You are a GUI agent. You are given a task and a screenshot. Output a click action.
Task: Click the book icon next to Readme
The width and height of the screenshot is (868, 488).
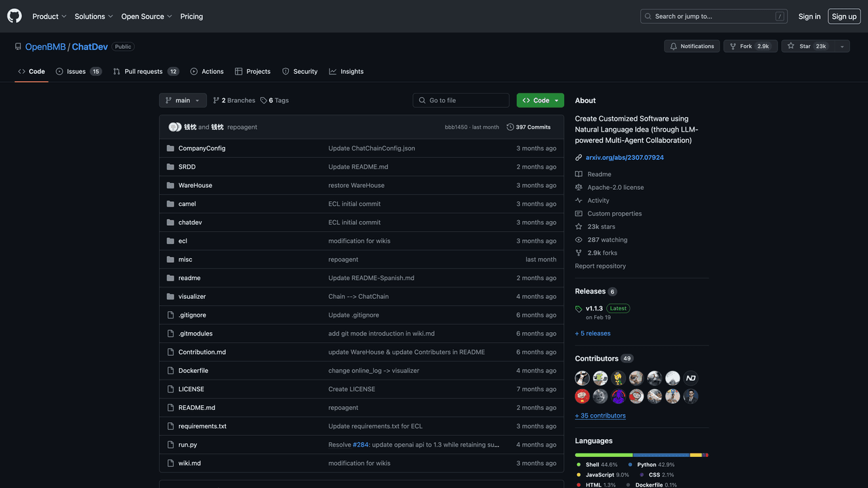[x=578, y=174]
